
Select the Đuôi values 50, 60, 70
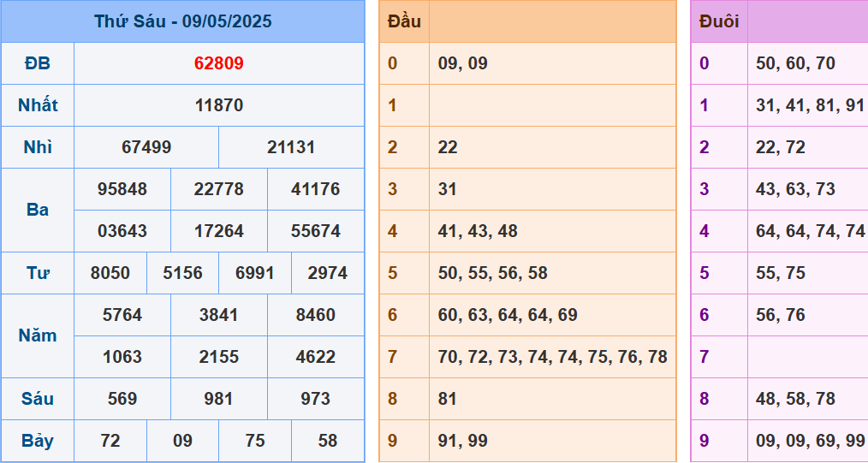(795, 63)
